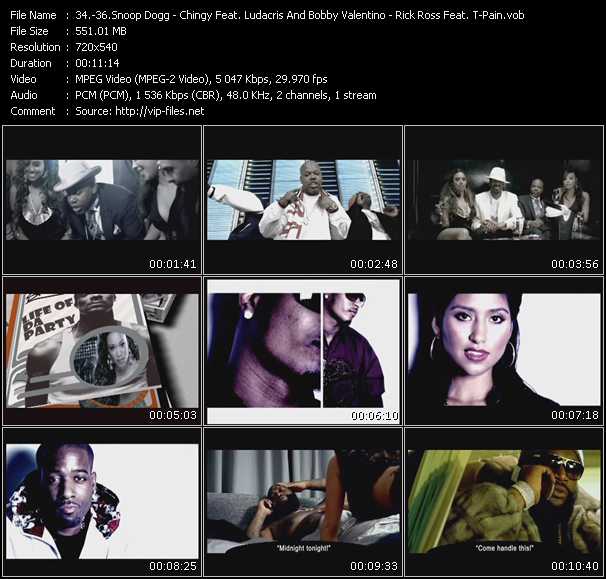Open the thumbnail at timestamp 00:03:56
This screenshot has width=606, height=579.
point(504,200)
